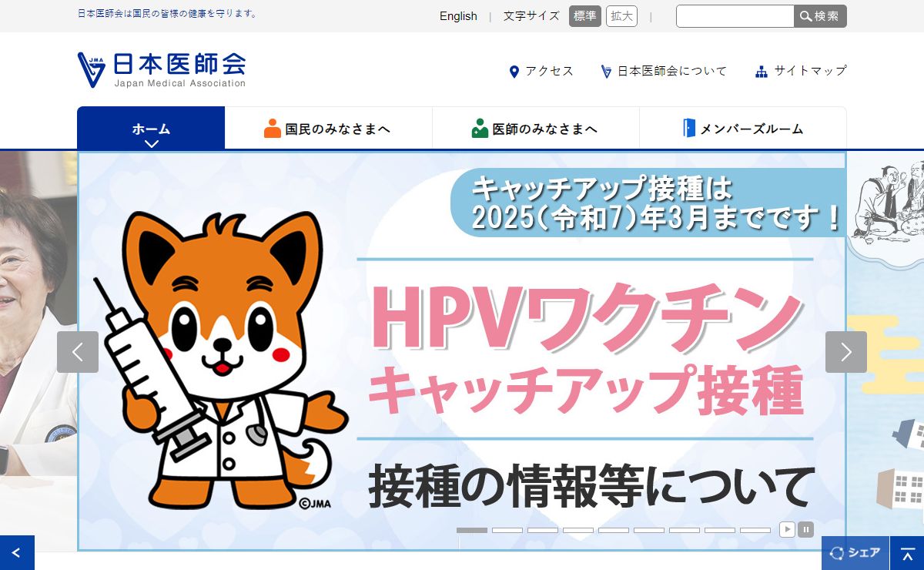Set text size to 標準

point(585,16)
